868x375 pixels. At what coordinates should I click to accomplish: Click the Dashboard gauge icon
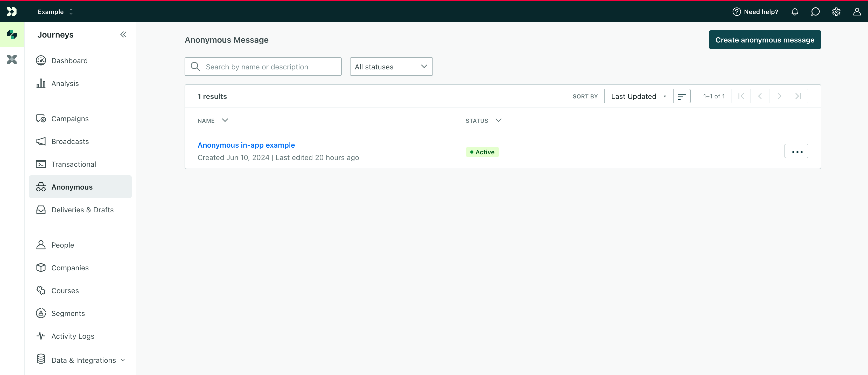click(x=41, y=60)
